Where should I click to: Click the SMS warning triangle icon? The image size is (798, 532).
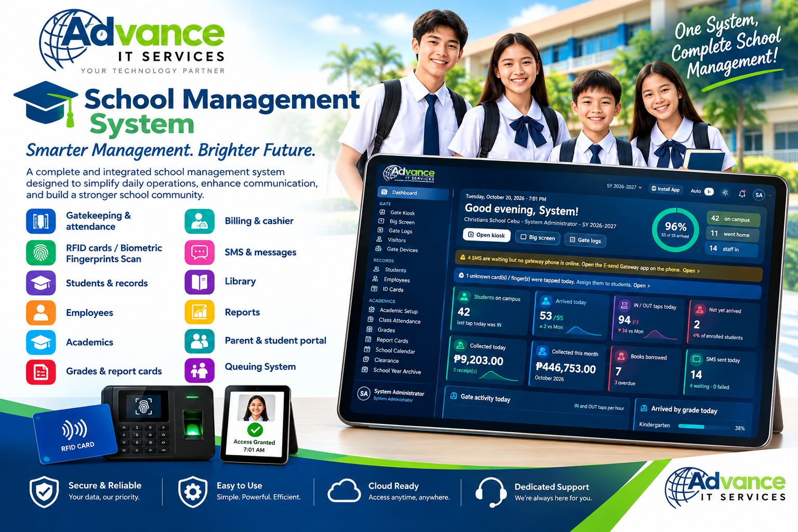462,257
